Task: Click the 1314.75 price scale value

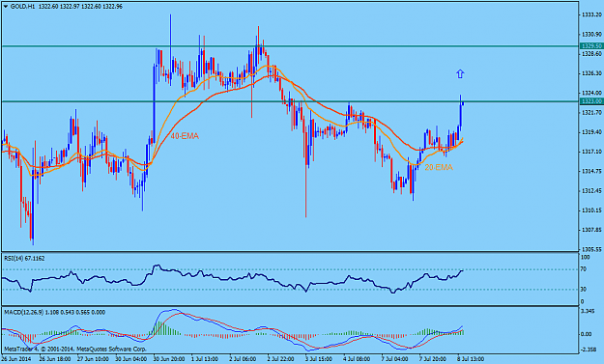Action: 591,171
